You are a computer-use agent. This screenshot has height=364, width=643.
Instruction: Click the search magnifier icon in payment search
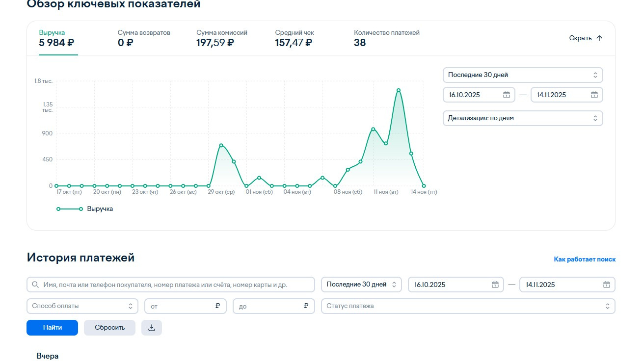coord(35,285)
